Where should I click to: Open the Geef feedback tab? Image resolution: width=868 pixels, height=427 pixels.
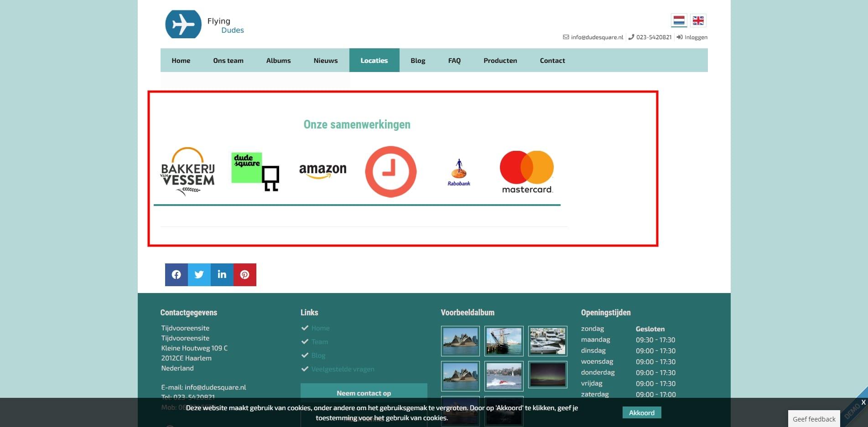[x=814, y=419]
